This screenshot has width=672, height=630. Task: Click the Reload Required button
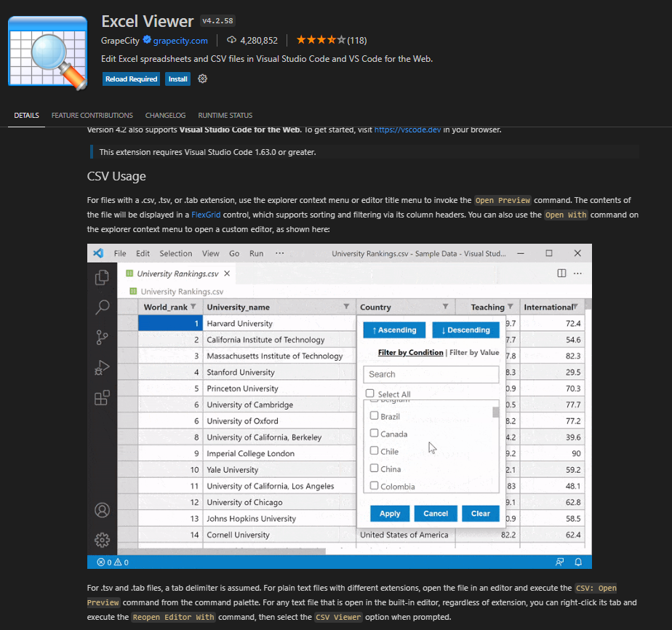click(131, 79)
